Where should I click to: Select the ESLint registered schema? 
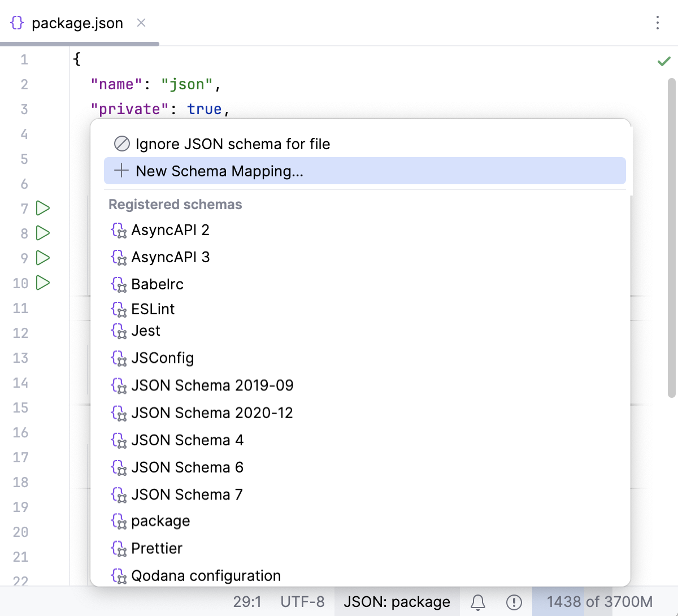click(x=153, y=309)
